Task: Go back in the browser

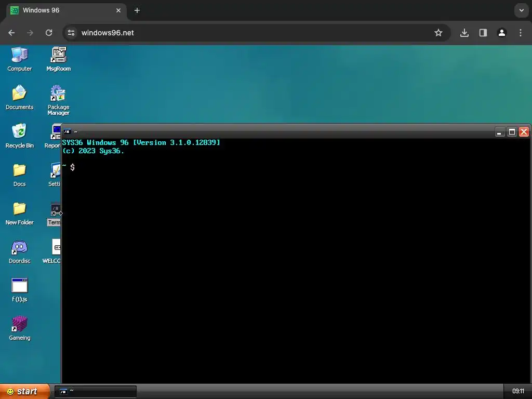Action: click(x=11, y=33)
